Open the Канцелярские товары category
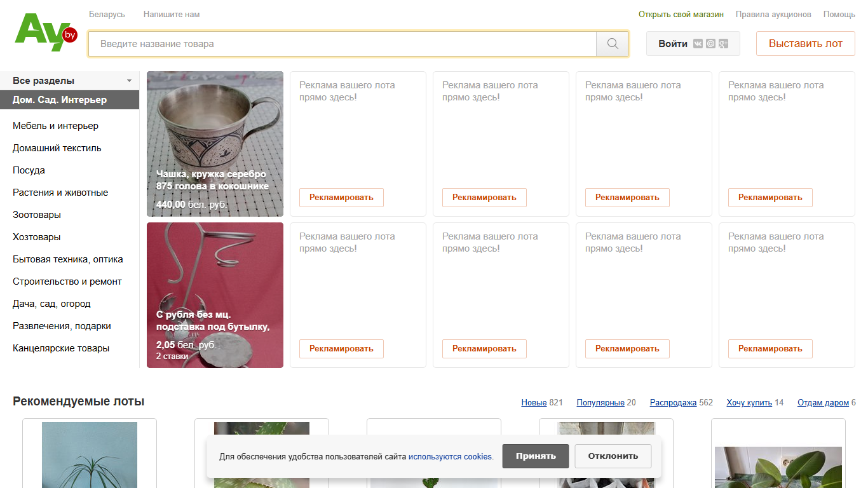The height and width of the screenshot is (488, 868). click(61, 348)
